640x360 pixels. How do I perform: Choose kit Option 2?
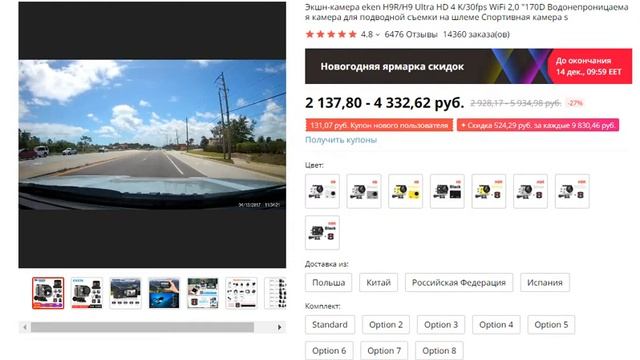coord(386,324)
